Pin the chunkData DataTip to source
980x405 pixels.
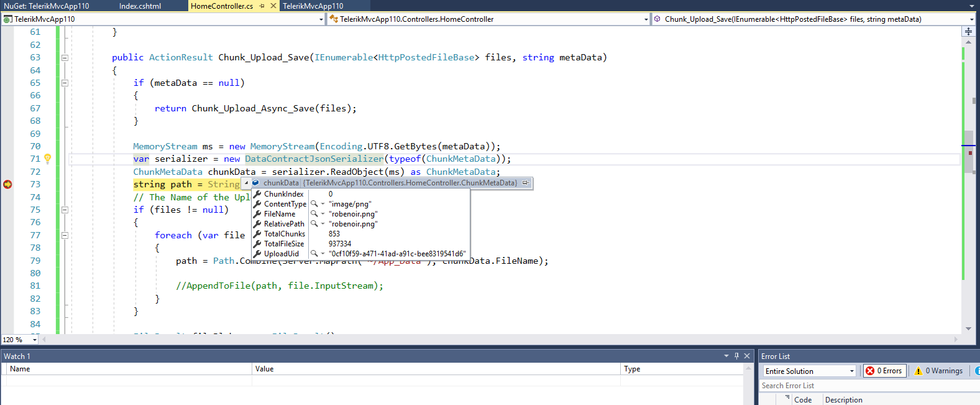[x=526, y=183]
